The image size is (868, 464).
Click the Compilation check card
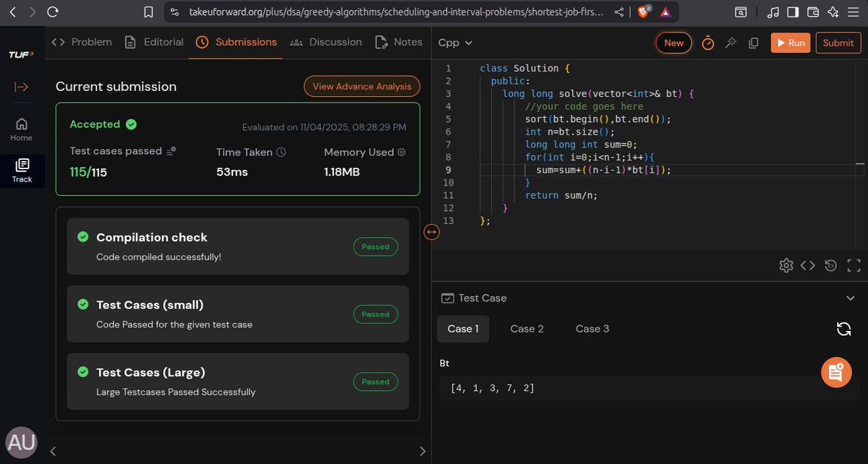pyautogui.click(x=238, y=246)
